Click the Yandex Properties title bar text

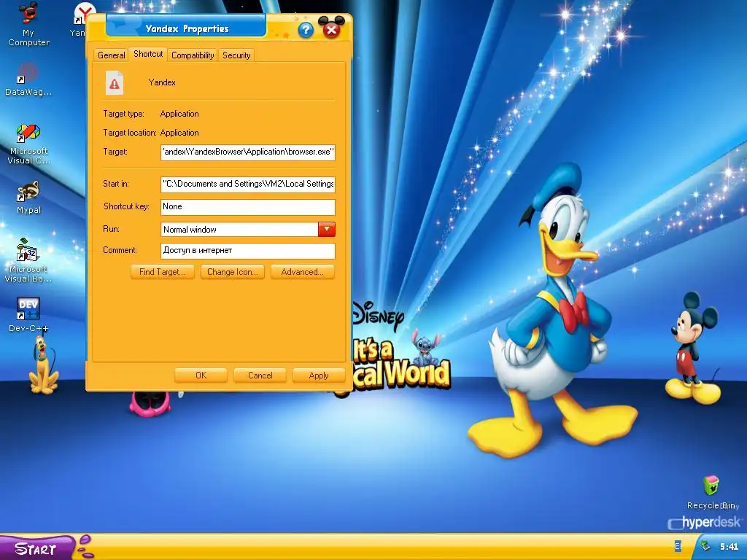coord(187,29)
